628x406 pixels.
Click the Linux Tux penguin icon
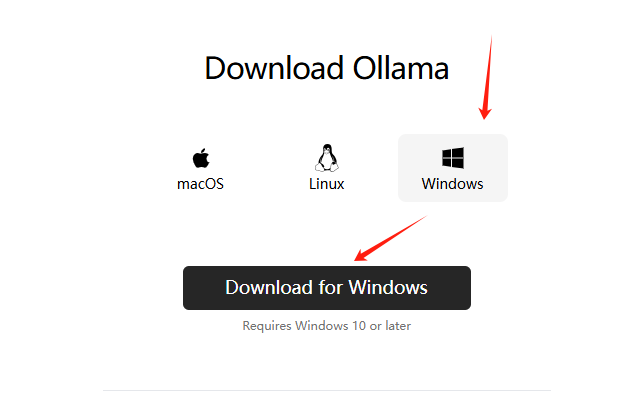[327, 158]
